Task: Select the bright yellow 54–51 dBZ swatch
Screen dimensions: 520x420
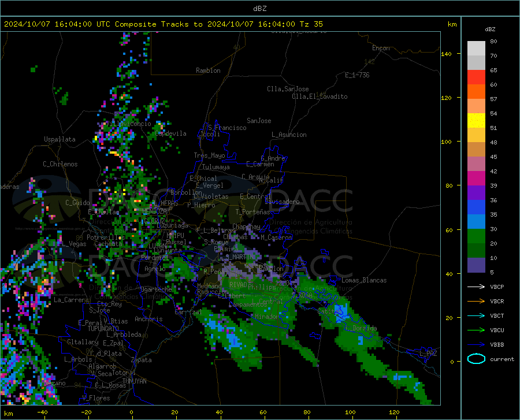Action: tap(476, 121)
